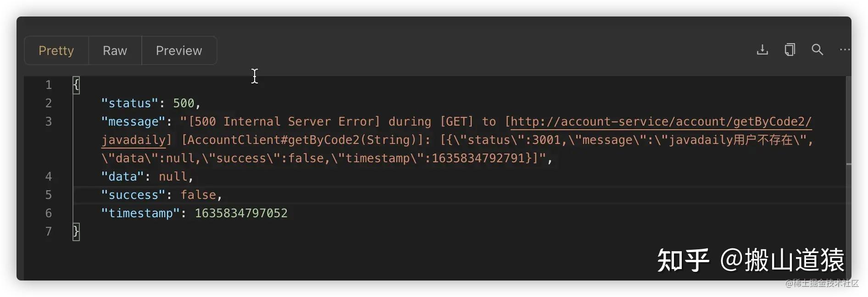Click the null value of "data"

point(172,176)
